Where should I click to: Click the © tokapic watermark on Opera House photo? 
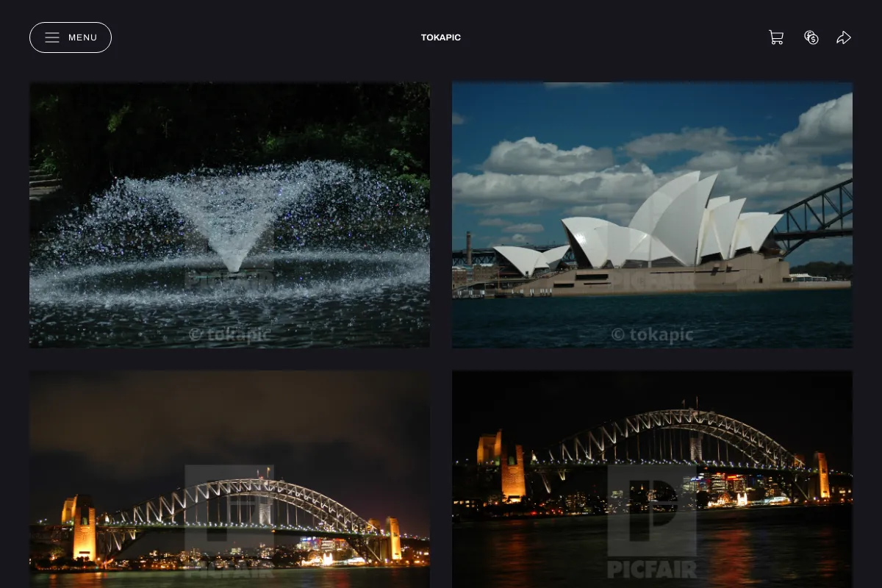coord(652,334)
